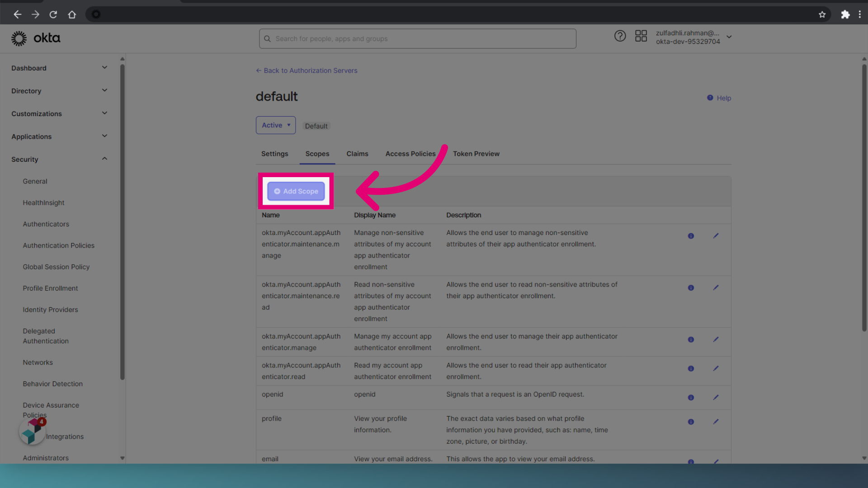Click the Add Scope button
Viewport: 868px width, 488px height.
coord(296,191)
